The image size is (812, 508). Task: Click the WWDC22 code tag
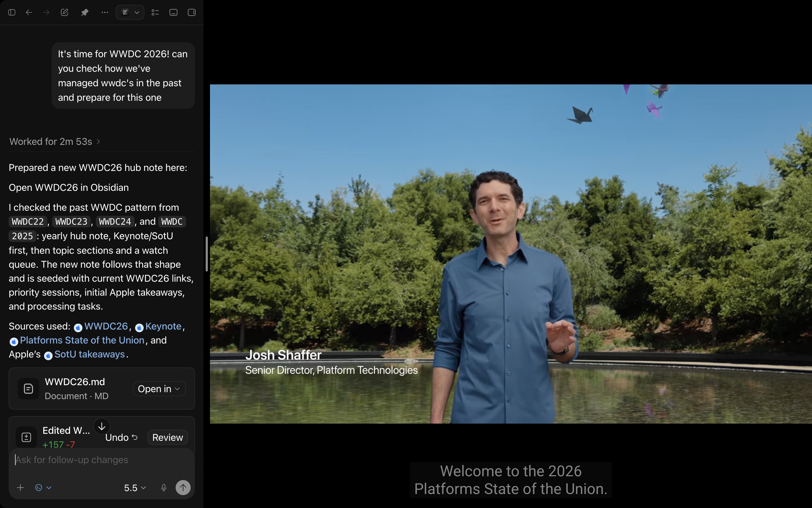pos(28,222)
